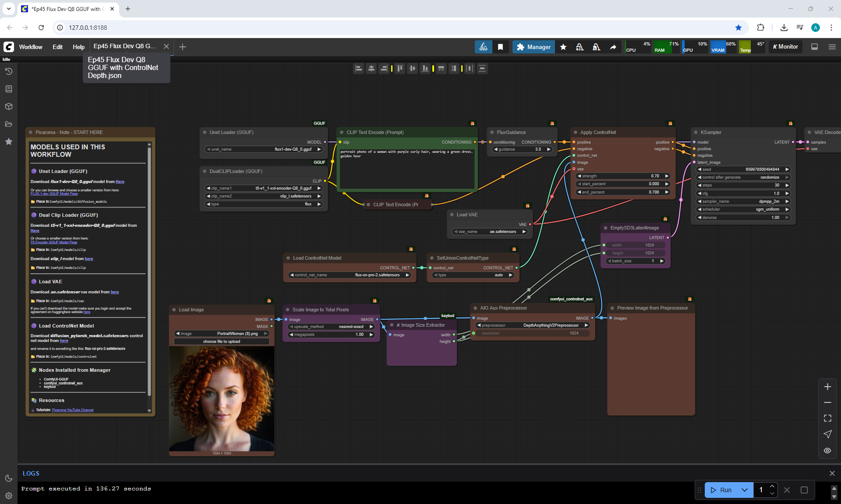Toggle dark theme moon icon
This screenshot has height=504, width=841.
(x=9, y=478)
